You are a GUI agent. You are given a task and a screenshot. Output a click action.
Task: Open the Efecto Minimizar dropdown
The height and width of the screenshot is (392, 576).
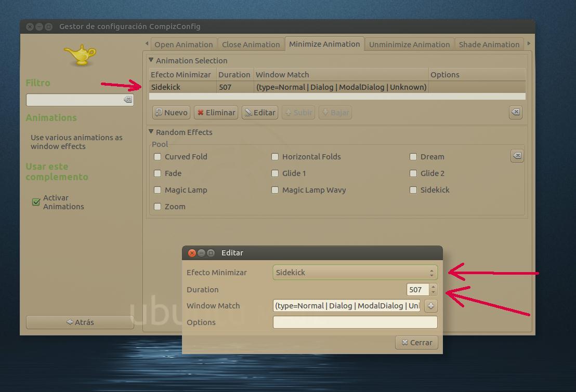pos(355,273)
